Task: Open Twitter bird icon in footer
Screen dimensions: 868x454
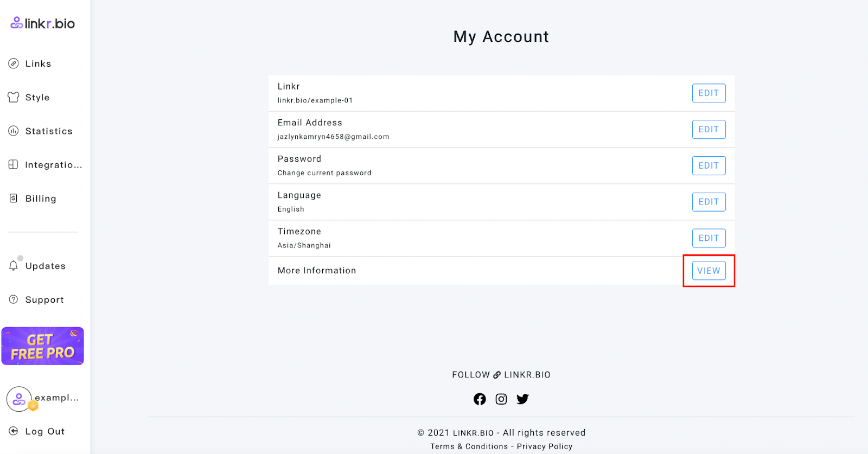Action: (x=522, y=399)
